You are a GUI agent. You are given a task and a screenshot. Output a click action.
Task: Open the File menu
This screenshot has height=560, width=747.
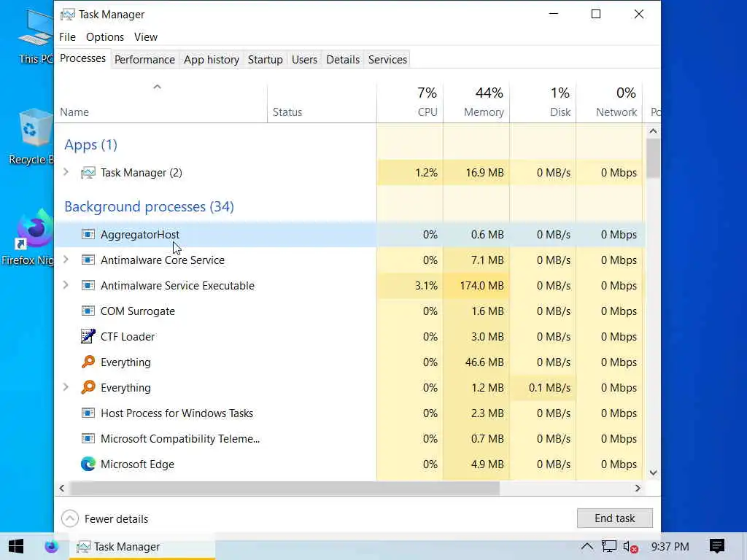67,37
